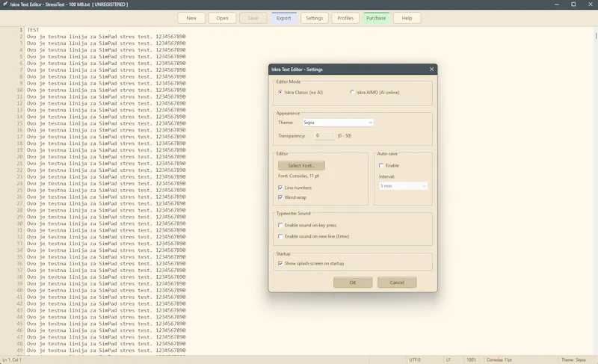Image resolution: width=598 pixels, height=364 pixels.
Task: Click Theme: Sepia in status bar
Action: click(573, 360)
